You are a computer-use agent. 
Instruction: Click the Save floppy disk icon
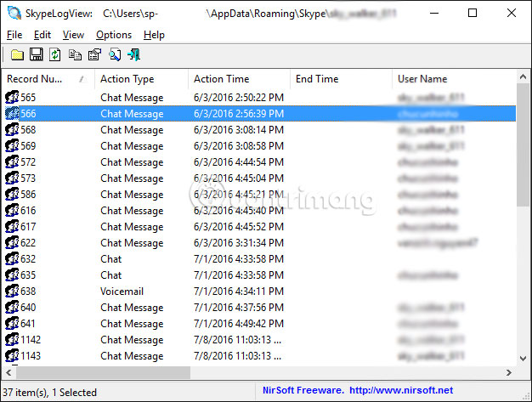click(36, 54)
